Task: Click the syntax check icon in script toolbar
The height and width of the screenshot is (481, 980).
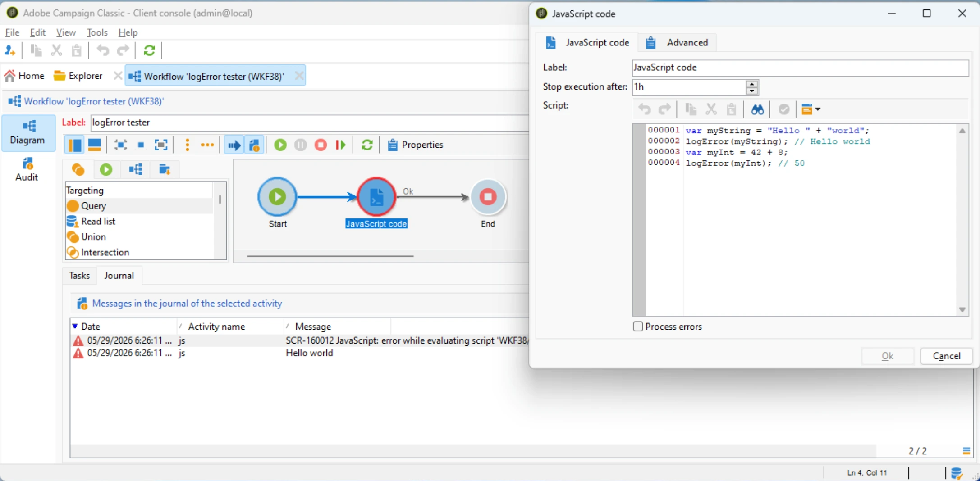Action: click(x=784, y=109)
